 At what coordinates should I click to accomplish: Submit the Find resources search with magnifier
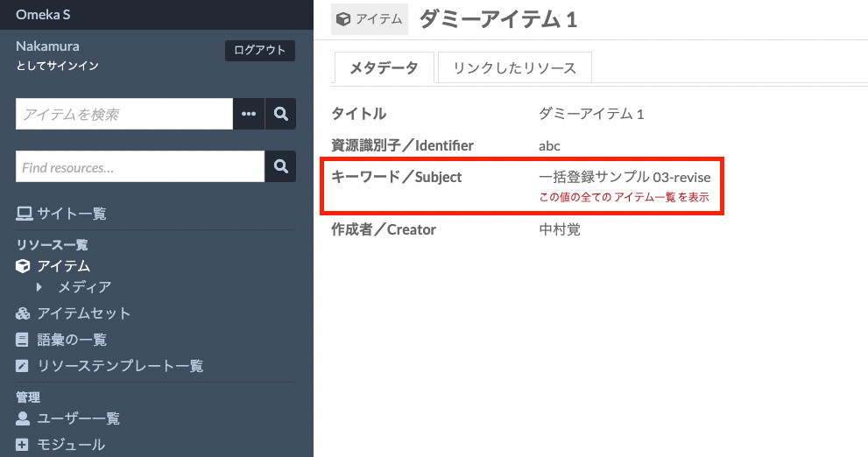click(x=280, y=166)
